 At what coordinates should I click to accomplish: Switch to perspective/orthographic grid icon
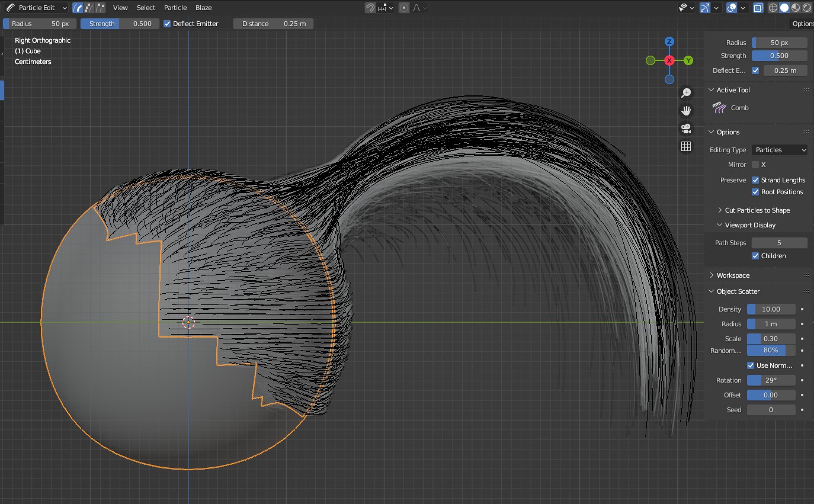coord(686,146)
